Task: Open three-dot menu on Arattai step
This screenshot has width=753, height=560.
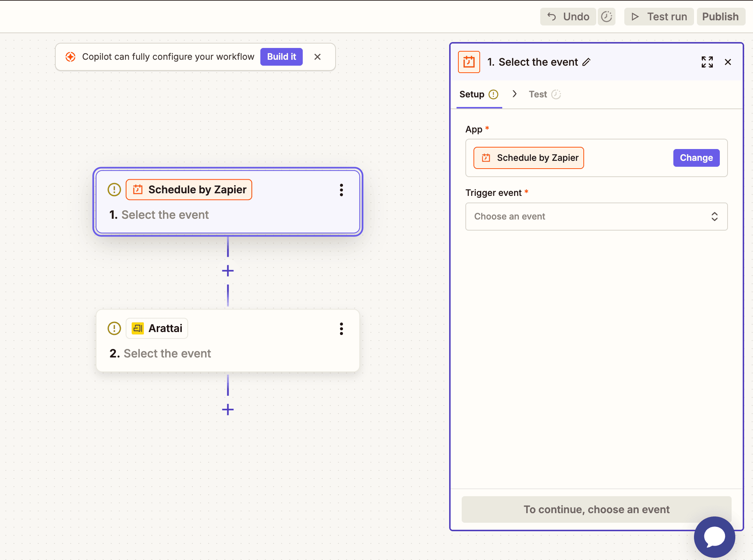Action: [341, 329]
